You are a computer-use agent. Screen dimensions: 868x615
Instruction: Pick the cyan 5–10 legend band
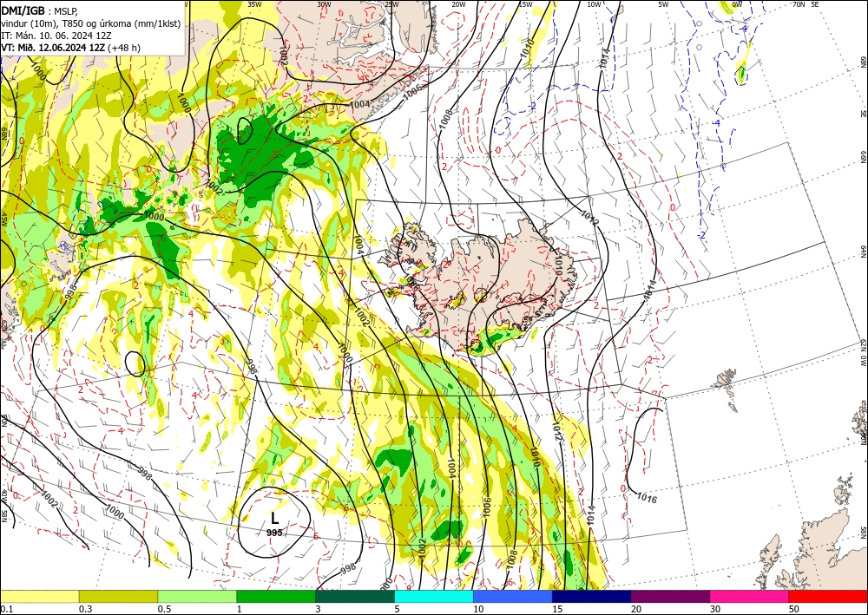(x=434, y=596)
